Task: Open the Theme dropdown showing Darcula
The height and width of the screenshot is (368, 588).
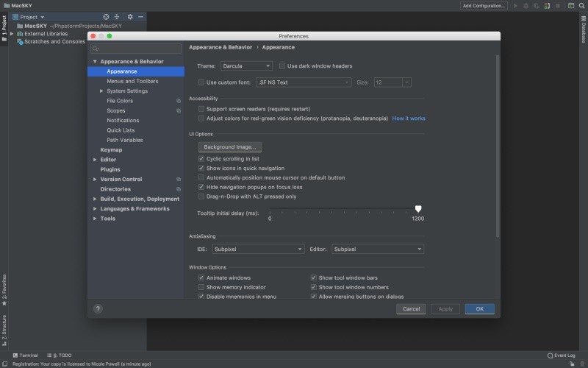Action: 246,66
